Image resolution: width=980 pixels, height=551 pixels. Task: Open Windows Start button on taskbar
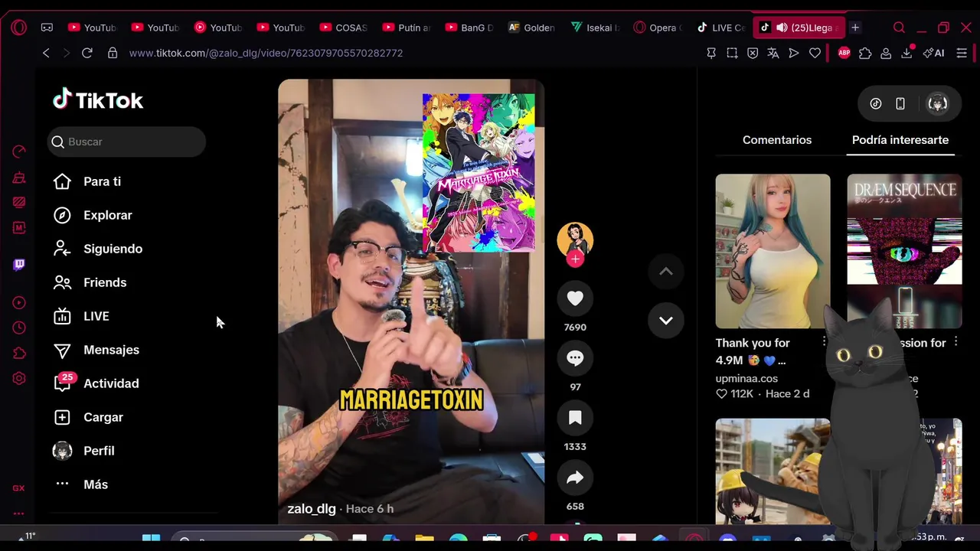point(152,540)
